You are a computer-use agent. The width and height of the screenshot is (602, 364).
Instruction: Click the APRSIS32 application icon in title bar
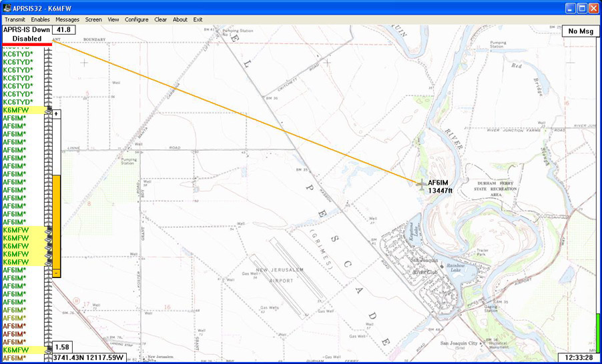7,7
